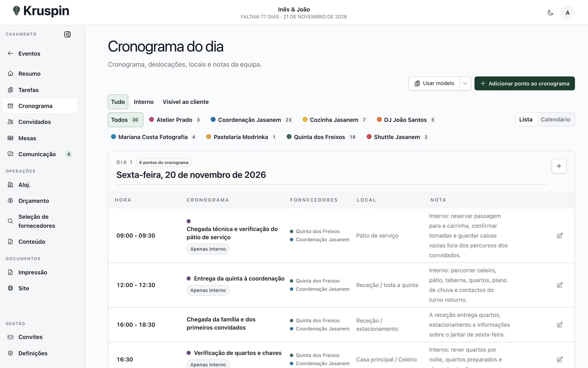Edit the 16:30 entry
This screenshot has height=368, width=588.
560,359
